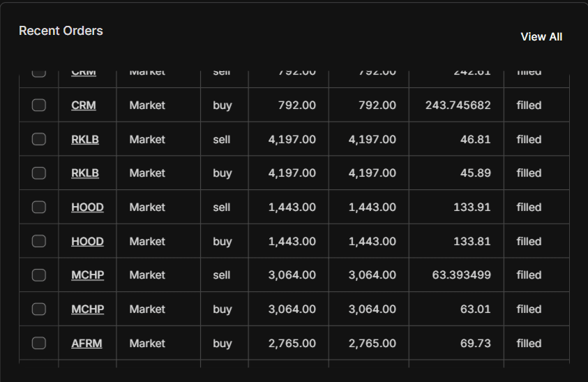Check the CRM buy order checkbox
The image size is (588, 382).
[x=39, y=105]
